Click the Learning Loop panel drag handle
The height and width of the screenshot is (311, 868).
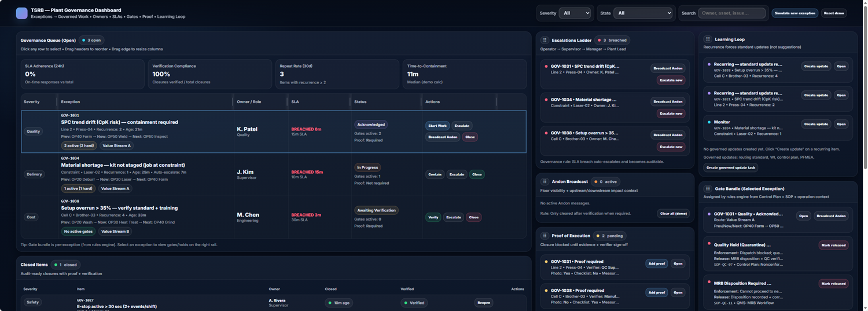708,39
